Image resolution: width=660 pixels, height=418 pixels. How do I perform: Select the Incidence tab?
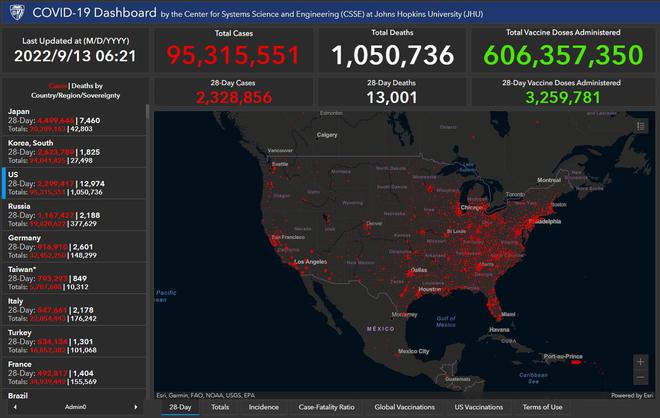(264, 407)
